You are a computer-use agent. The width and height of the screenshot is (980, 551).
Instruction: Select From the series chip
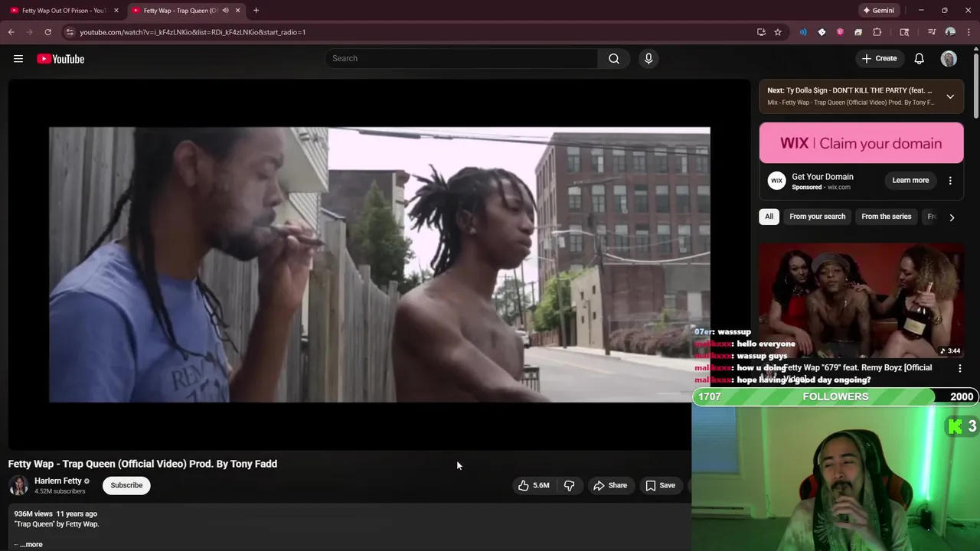click(887, 217)
